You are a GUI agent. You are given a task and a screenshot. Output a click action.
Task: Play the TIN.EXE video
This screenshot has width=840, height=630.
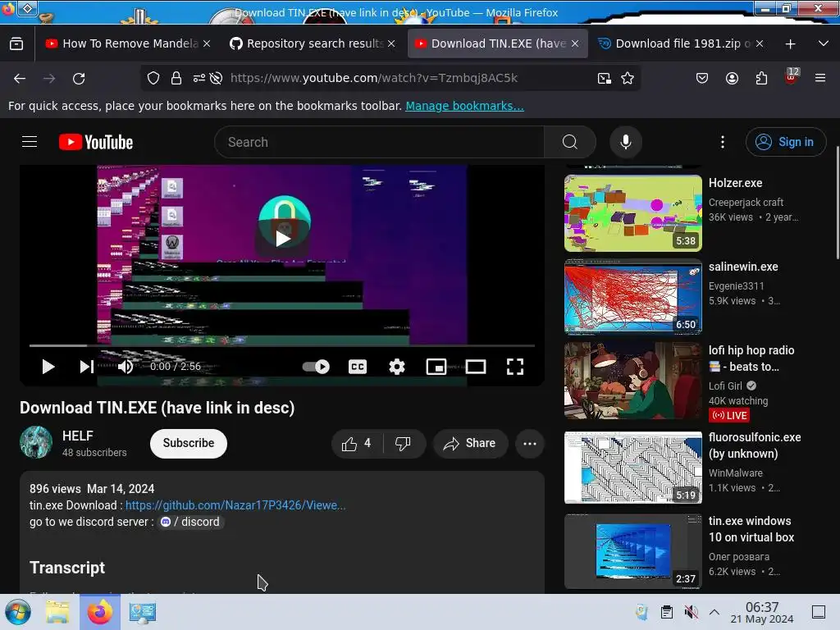48,367
